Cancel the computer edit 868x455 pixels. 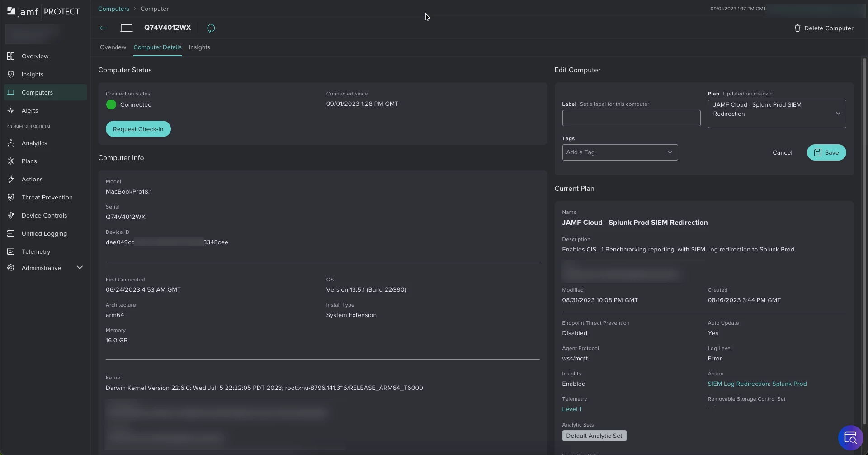click(x=782, y=152)
